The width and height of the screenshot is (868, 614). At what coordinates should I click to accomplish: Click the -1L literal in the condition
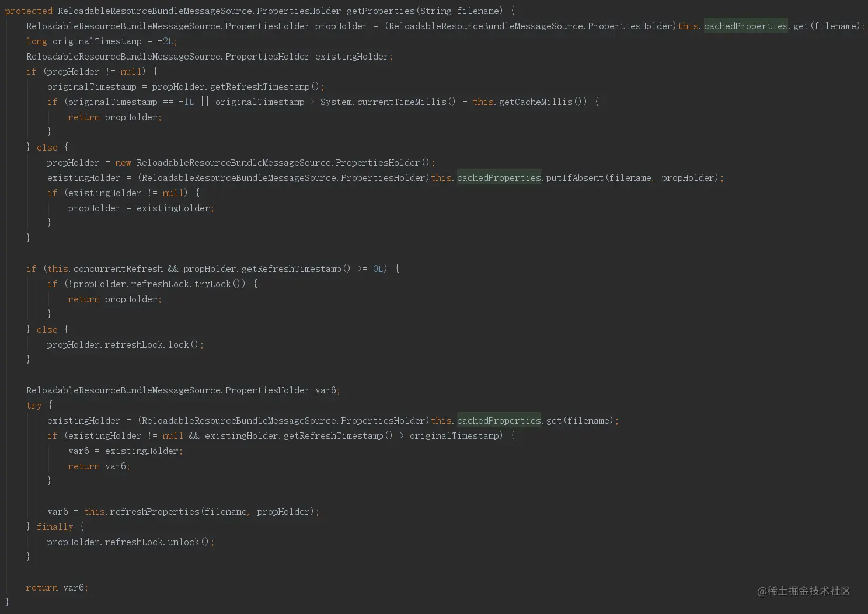tap(186, 102)
